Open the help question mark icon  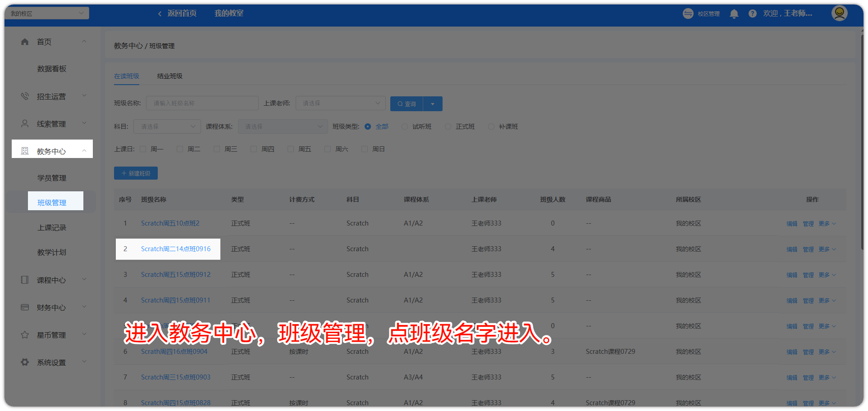[x=752, y=14]
